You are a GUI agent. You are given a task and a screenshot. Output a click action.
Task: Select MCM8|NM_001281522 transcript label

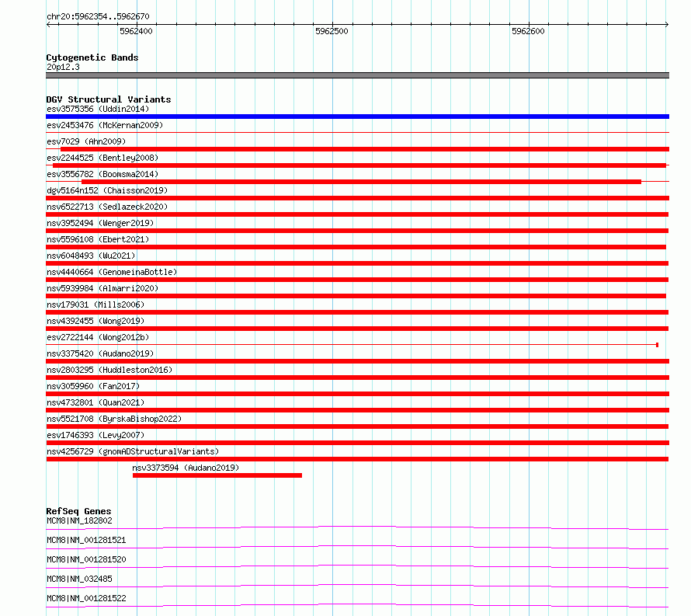pyautogui.click(x=86, y=598)
